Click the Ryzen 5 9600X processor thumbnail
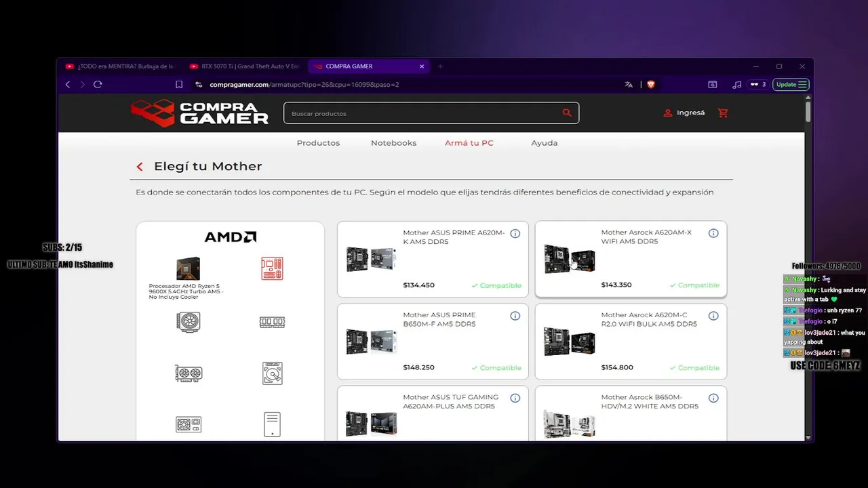The image size is (868, 488). point(188,268)
